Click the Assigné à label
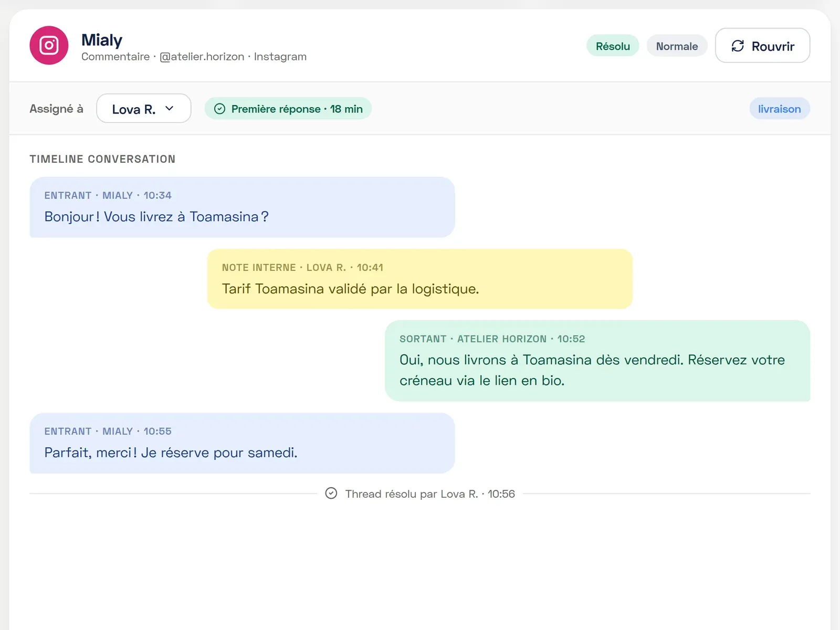The width and height of the screenshot is (840, 630). (56, 109)
